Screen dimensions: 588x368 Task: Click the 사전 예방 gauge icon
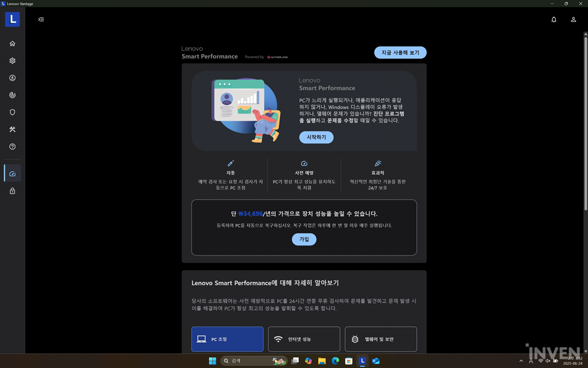point(304,163)
